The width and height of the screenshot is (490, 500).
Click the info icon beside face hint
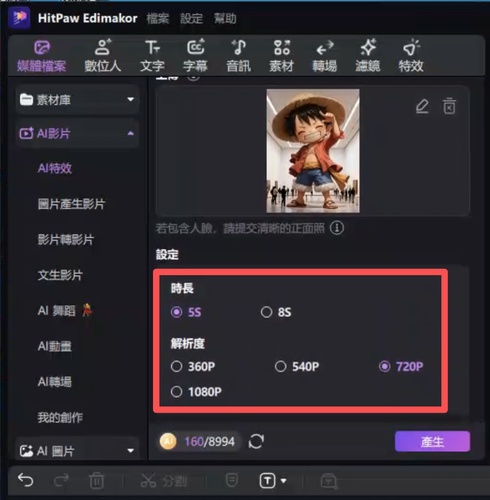(x=337, y=228)
